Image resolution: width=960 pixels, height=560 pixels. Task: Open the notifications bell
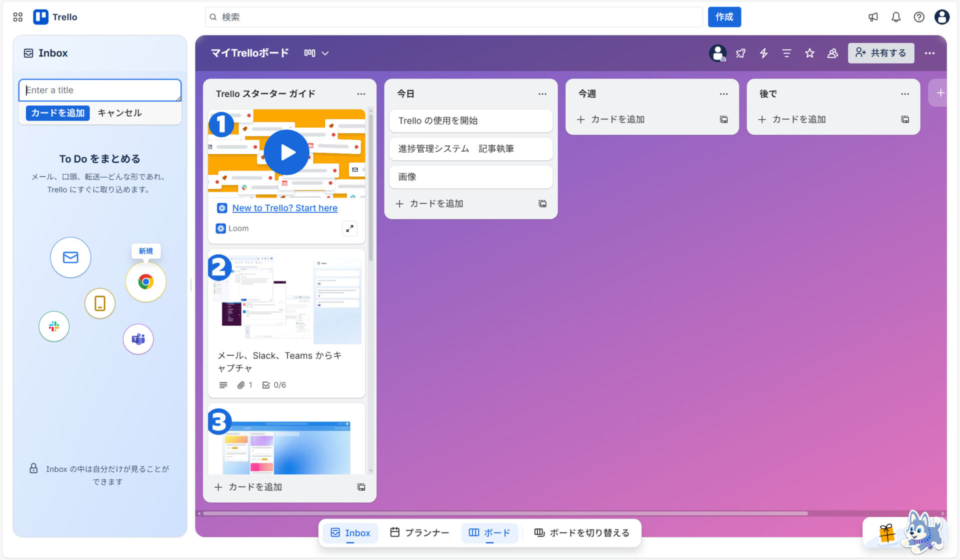pos(895,16)
